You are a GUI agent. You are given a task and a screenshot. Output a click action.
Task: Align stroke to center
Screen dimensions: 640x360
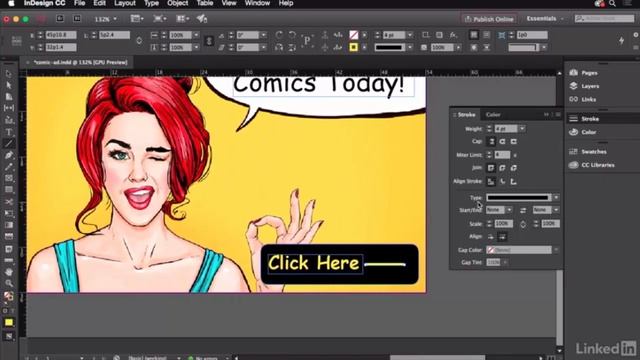(x=491, y=182)
